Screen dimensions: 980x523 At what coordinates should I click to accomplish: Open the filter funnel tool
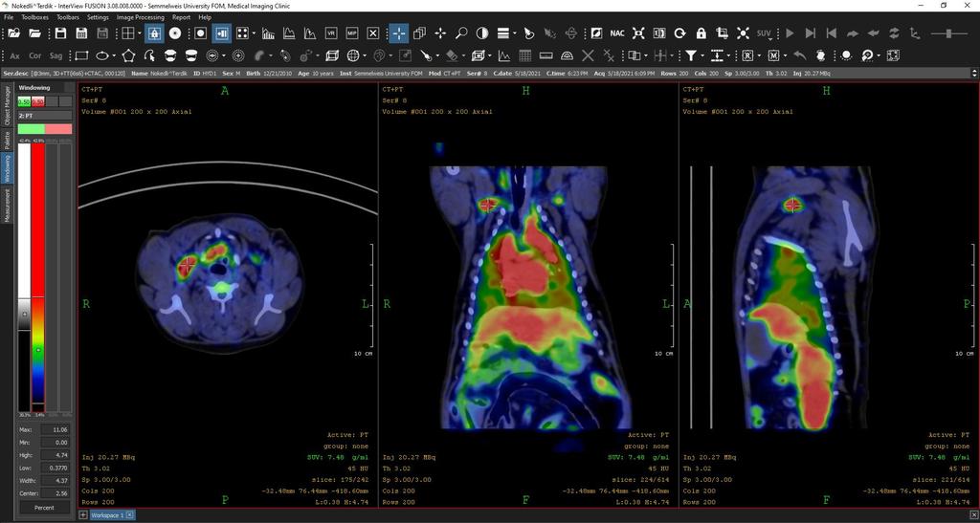click(x=690, y=55)
